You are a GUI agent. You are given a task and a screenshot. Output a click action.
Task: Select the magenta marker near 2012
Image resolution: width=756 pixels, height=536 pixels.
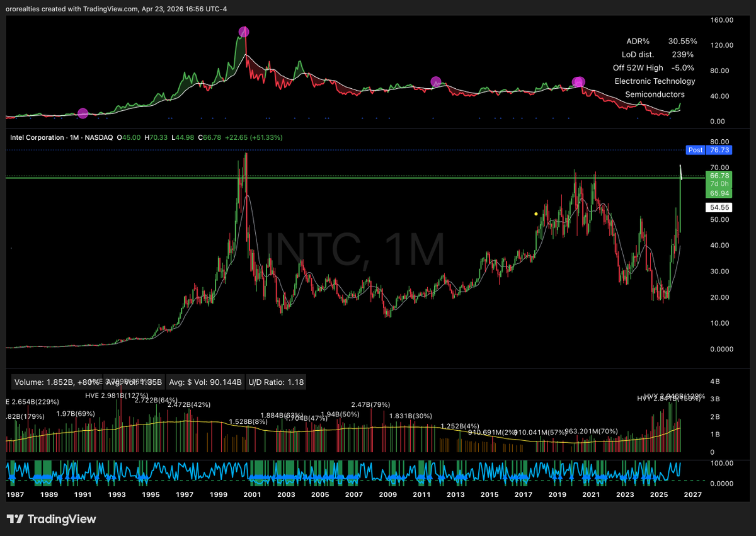pos(436,82)
